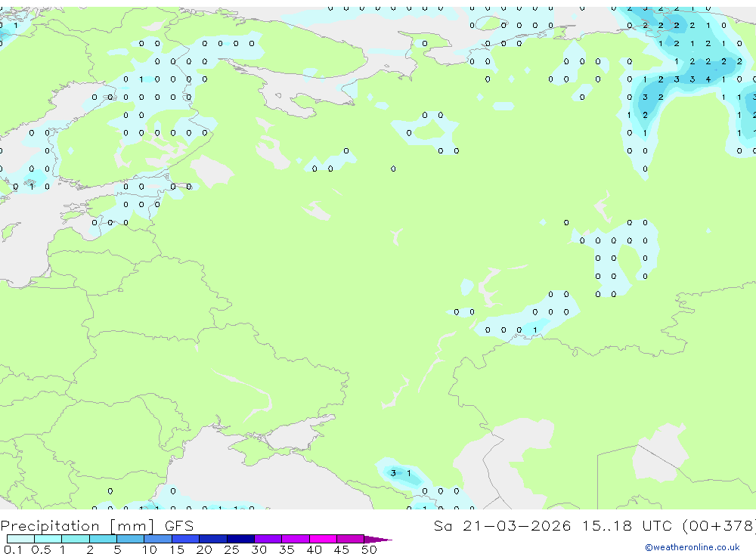Click the over-50 mm arrow tip of legend

(378, 539)
